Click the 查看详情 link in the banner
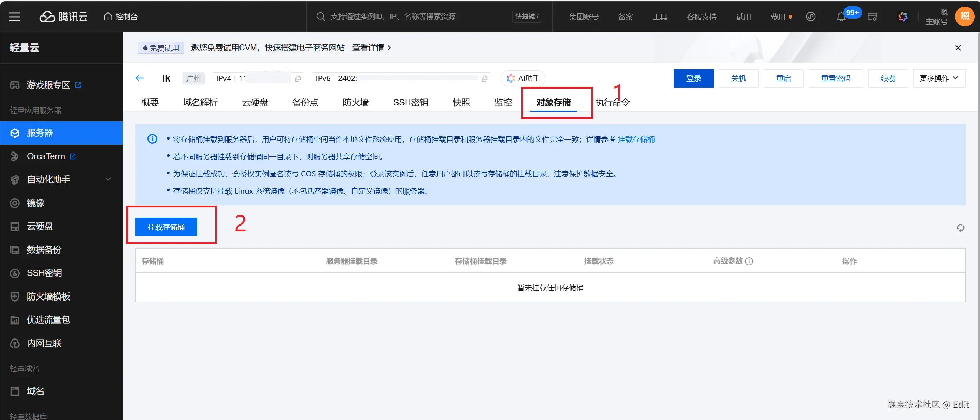Screen dimensions: 980x420 [368, 47]
